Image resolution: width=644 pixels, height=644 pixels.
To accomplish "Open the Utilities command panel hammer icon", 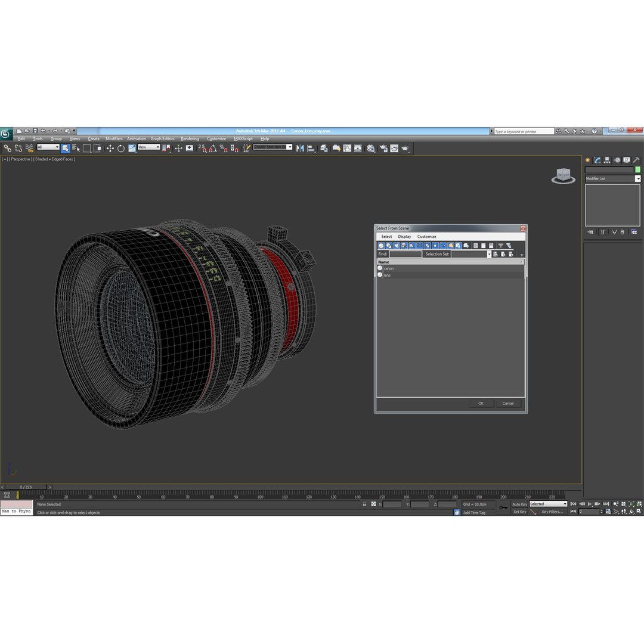I will point(636,160).
